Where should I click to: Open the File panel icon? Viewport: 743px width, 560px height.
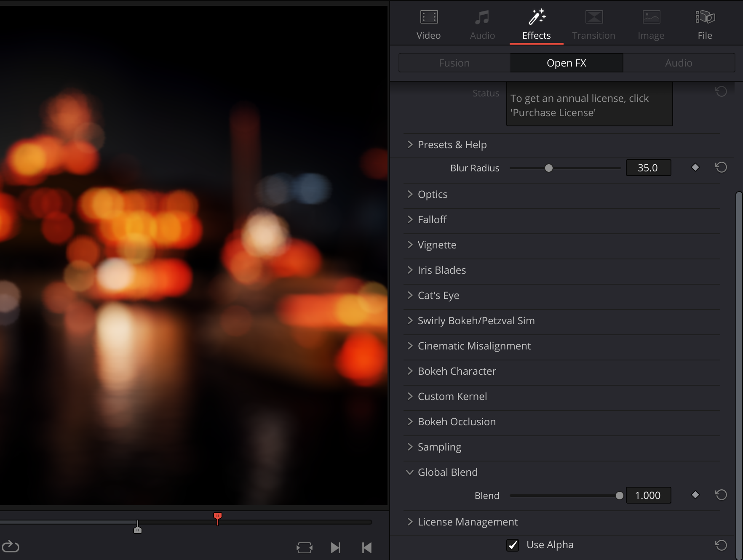(704, 17)
